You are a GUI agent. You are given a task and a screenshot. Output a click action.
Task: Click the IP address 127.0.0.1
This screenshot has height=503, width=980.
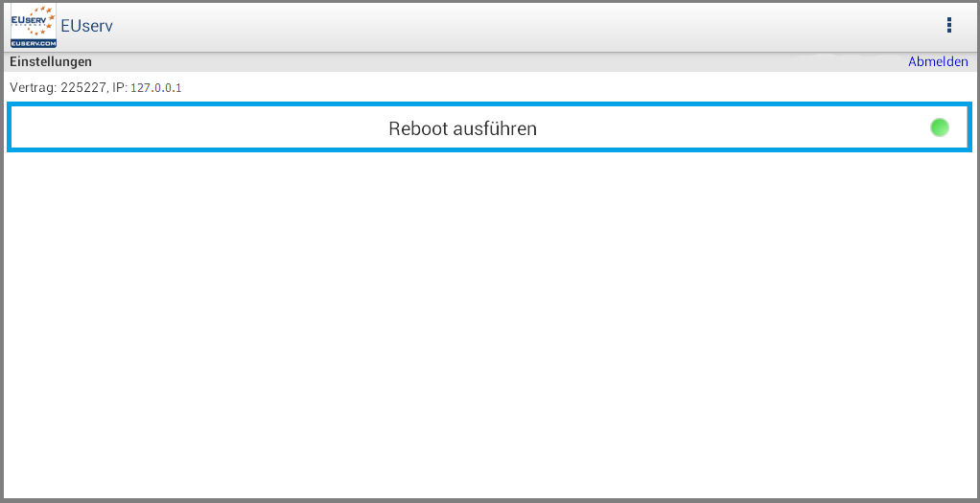tap(155, 88)
